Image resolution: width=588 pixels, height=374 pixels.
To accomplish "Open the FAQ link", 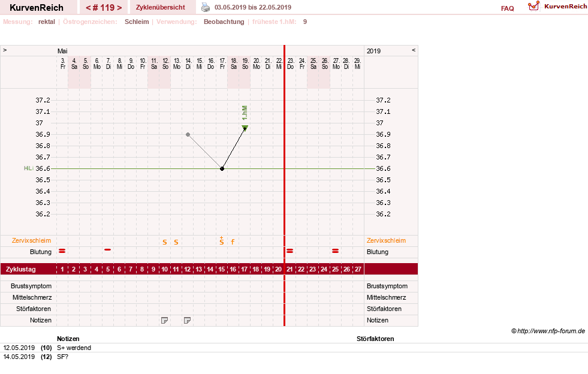I will [x=507, y=8].
